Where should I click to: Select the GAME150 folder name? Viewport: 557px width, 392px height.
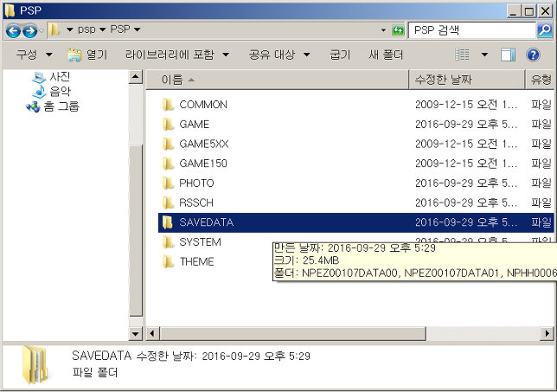[x=203, y=164]
